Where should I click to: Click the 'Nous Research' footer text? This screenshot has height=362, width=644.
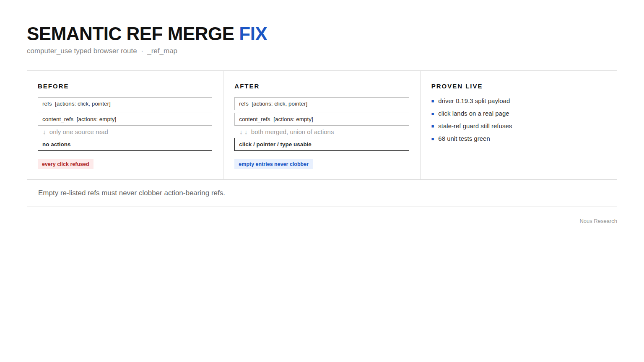pos(598,221)
